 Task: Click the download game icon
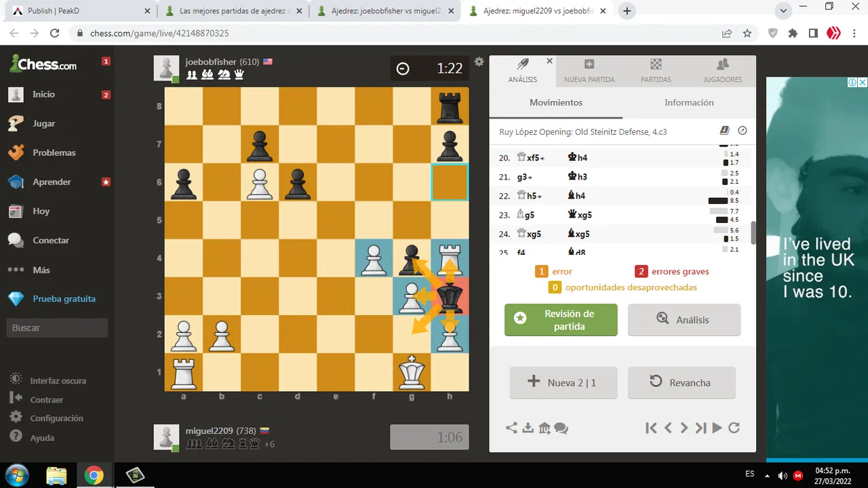coord(528,428)
